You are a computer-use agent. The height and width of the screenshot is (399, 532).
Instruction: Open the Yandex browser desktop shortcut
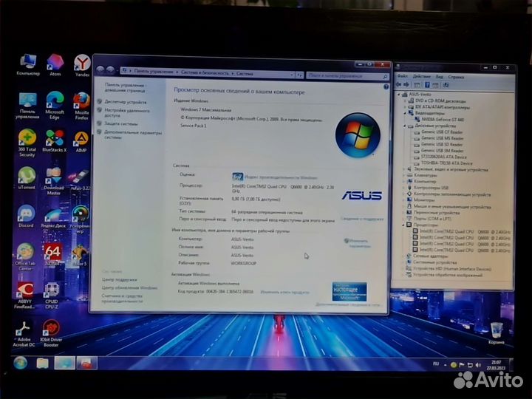(x=82, y=65)
